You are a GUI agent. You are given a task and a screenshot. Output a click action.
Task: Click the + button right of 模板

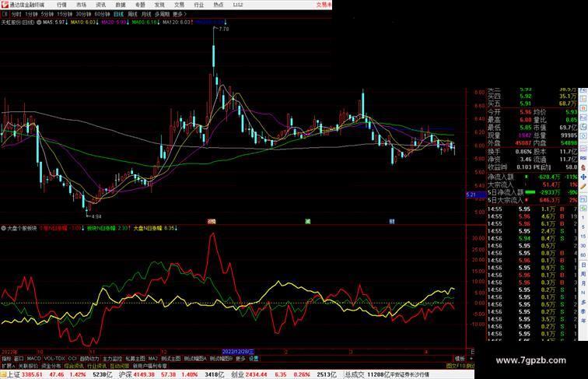click(x=471, y=359)
